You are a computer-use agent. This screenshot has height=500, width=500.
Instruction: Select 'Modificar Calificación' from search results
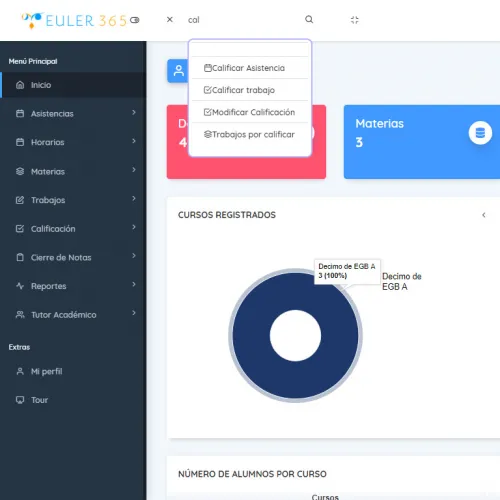click(250, 112)
